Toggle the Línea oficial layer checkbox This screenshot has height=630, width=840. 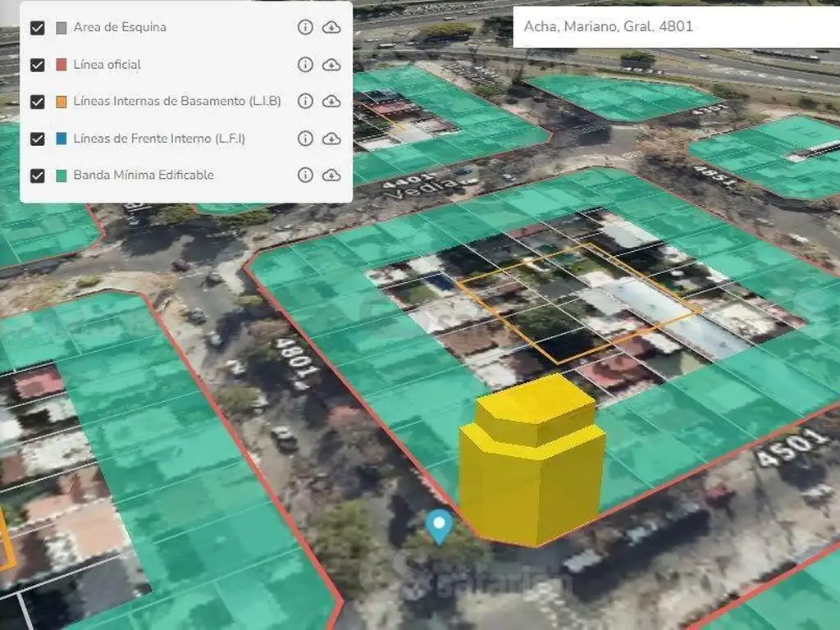[37, 65]
